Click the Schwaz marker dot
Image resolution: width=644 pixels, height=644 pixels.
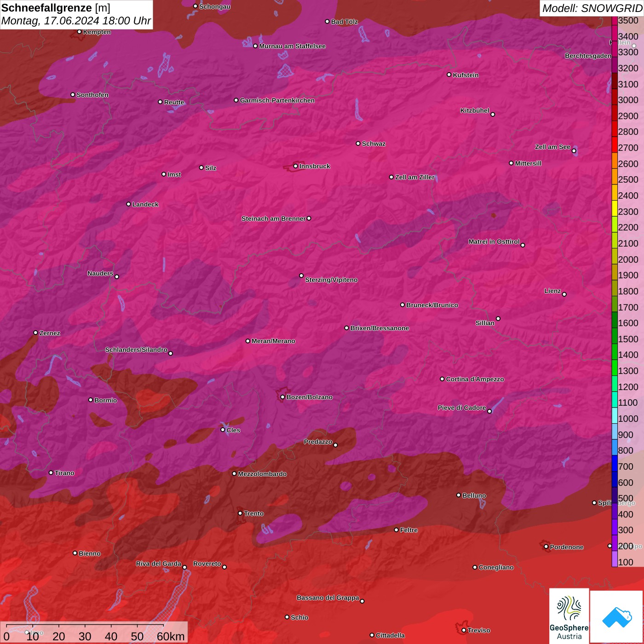(358, 143)
